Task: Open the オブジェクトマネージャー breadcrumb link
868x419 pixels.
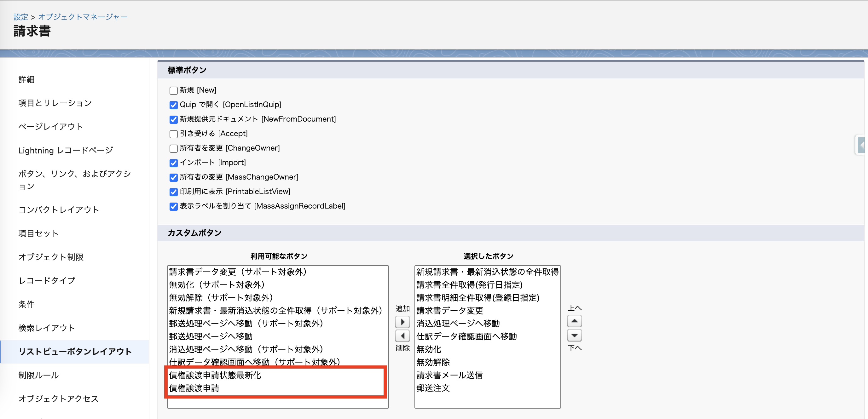Action: (83, 16)
